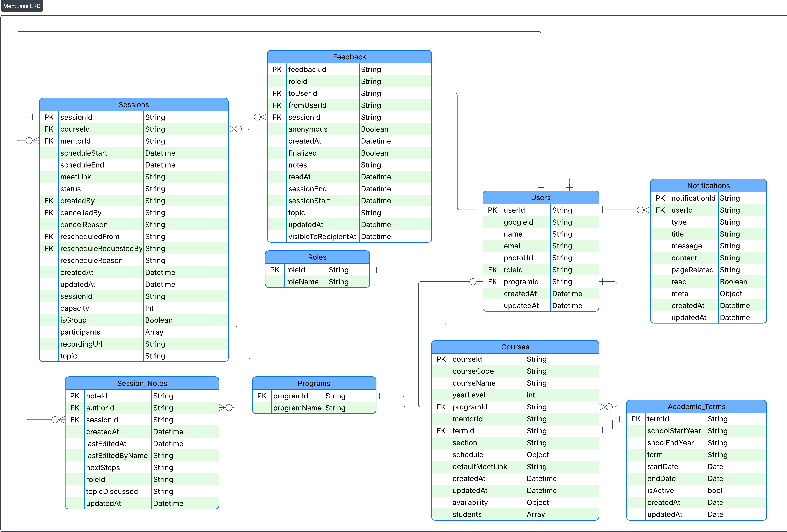Select the googleId row in Users

coord(518,222)
